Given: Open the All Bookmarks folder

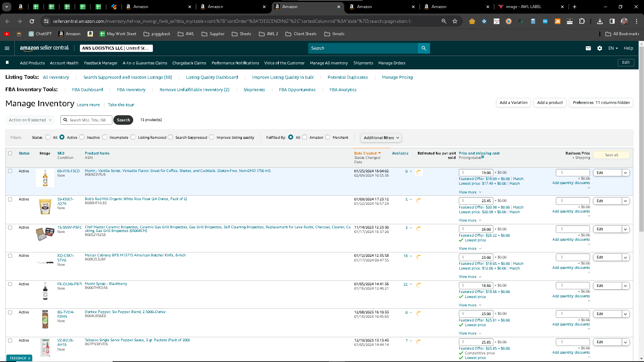Looking at the screenshot, I should click(x=622, y=34).
